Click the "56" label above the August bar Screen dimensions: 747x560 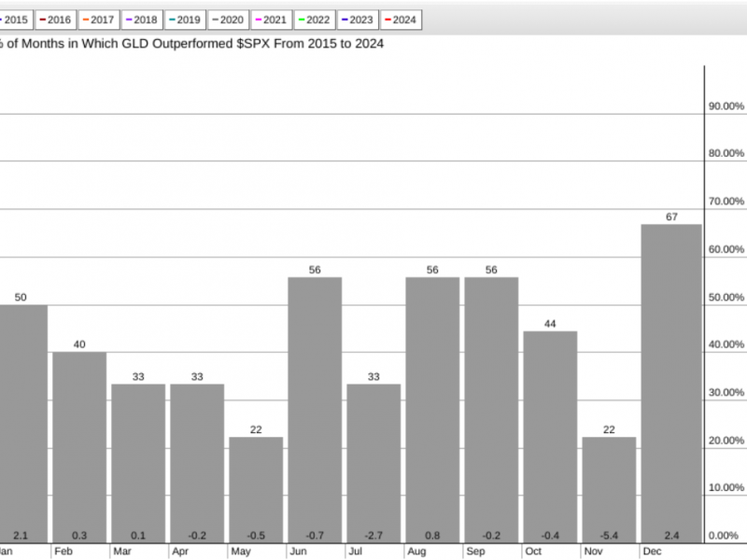point(432,270)
